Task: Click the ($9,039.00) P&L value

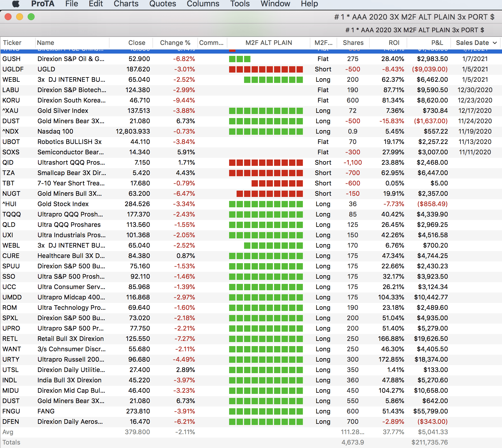Action: [430, 69]
